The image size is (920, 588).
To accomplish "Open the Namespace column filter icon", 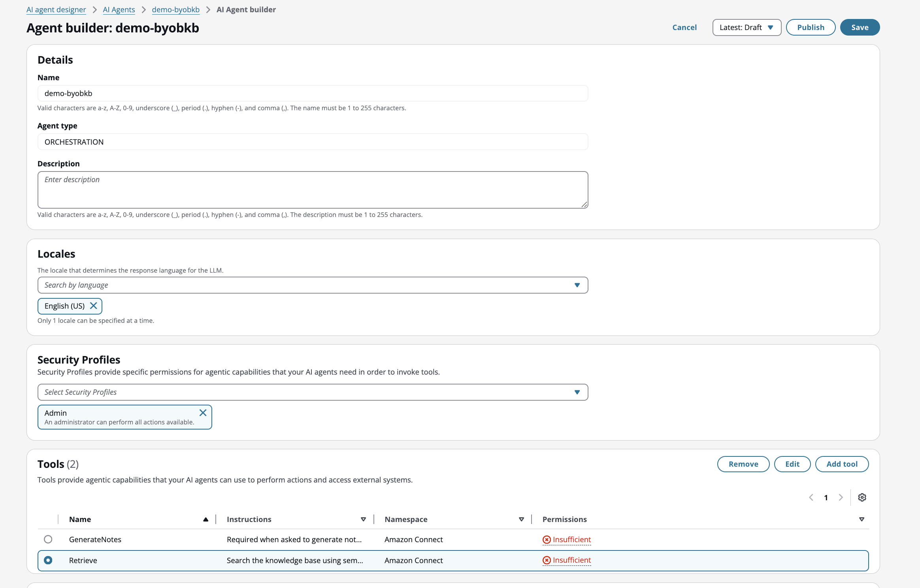I will [x=521, y=519].
